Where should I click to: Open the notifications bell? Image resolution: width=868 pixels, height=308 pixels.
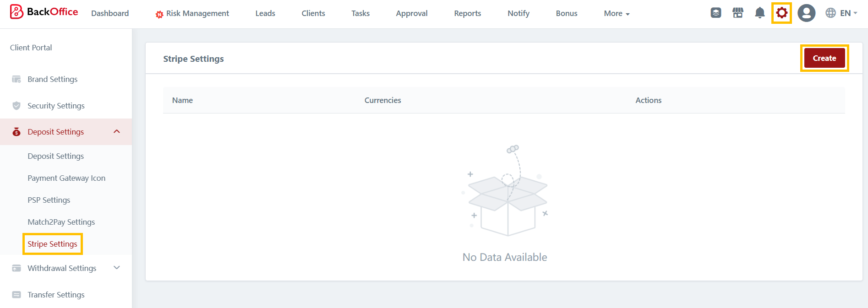point(759,13)
